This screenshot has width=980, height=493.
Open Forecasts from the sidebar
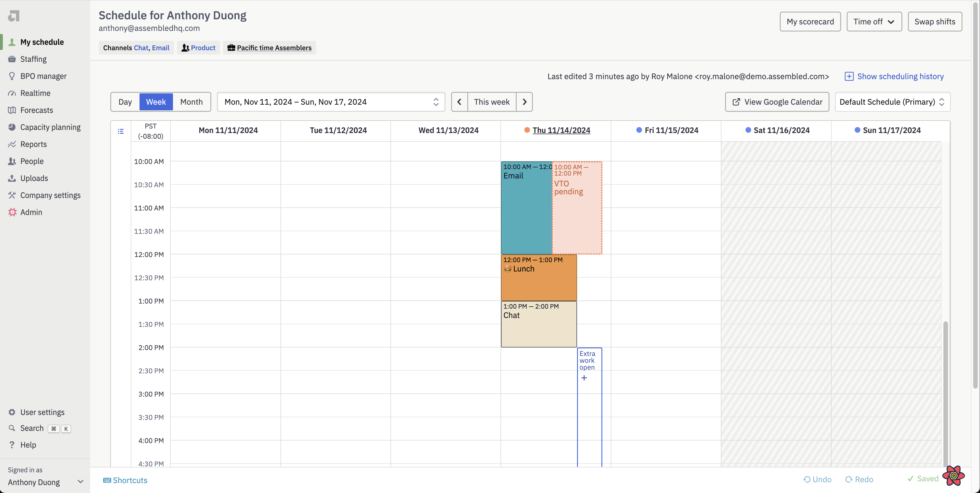tap(37, 110)
